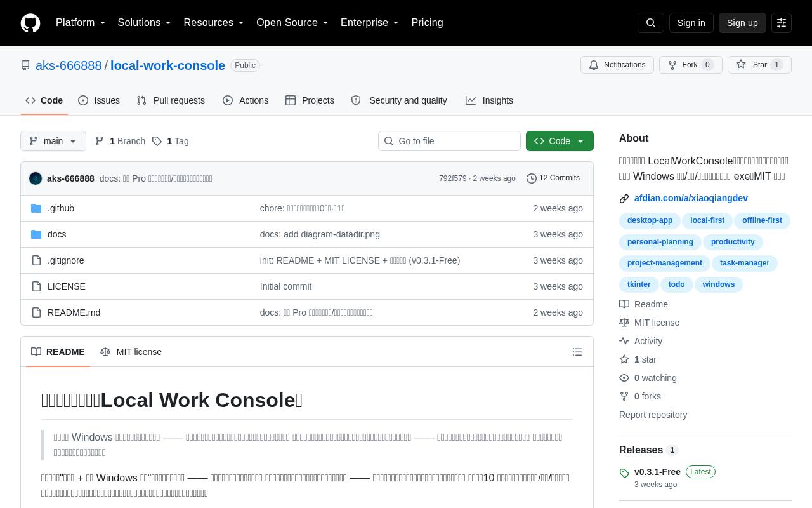Expand the Platform menu

(x=81, y=23)
